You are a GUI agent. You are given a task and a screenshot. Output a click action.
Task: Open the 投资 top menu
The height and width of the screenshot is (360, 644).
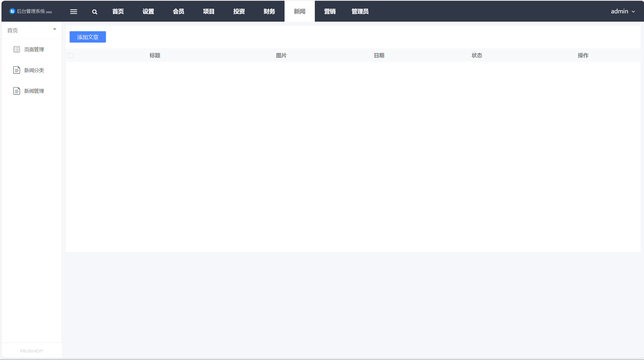(x=239, y=11)
